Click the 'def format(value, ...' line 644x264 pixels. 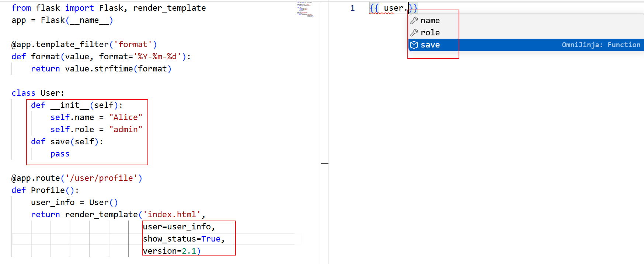pos(101,57)
